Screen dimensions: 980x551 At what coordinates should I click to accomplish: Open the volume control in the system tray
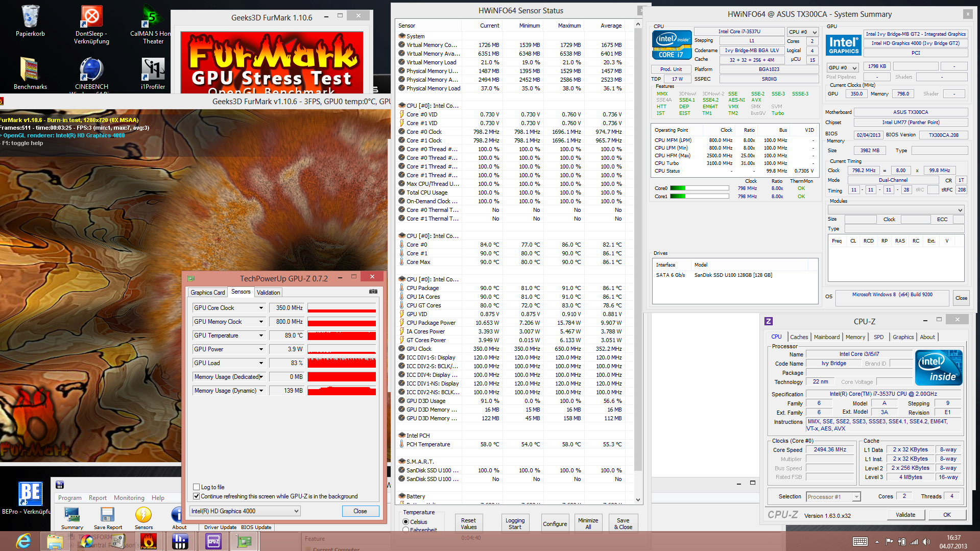click(926, 542)
